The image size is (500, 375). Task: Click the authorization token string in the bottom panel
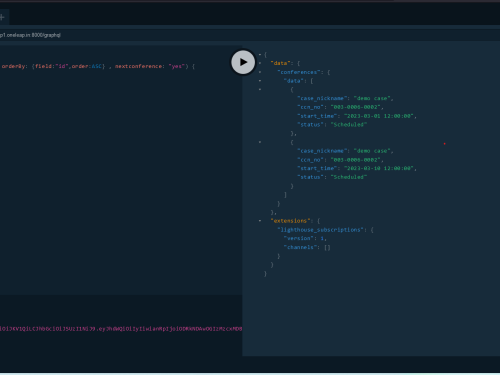point(121,329)
